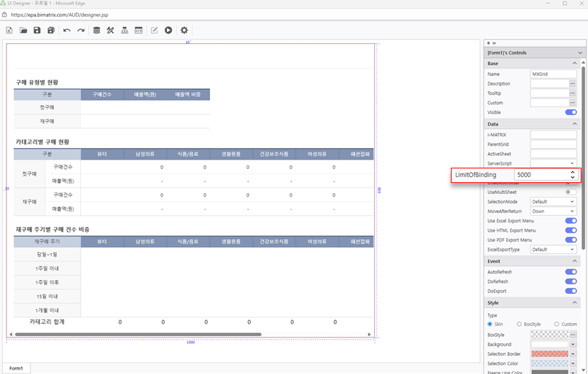588x374 pixels.
Task: Undo the last action
Action: click(67, 31)
